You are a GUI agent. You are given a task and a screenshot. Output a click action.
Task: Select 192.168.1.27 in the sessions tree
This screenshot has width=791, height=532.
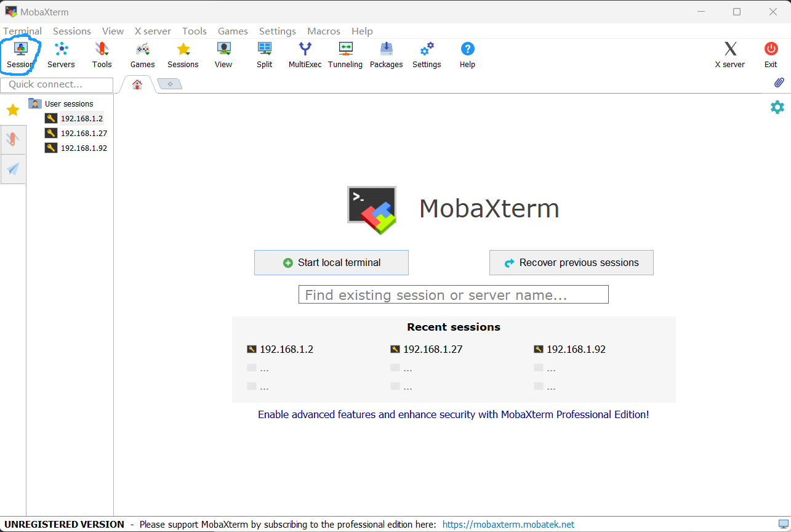coord(84,133)
